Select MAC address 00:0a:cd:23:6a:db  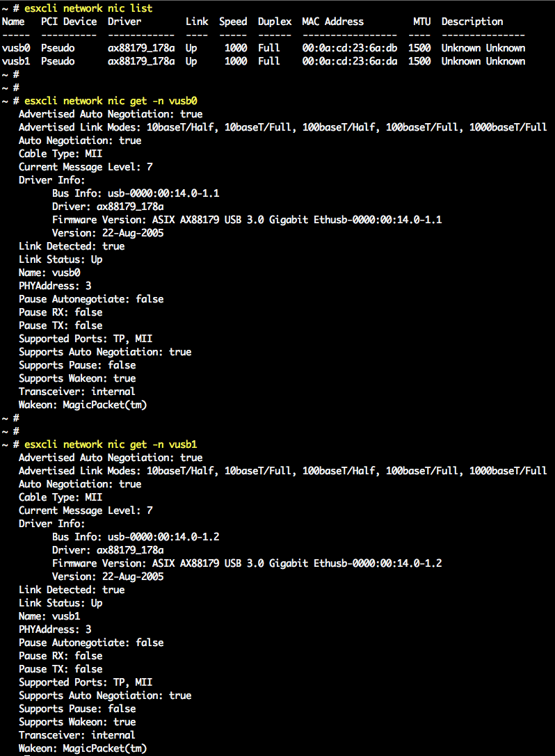pos(349,48)
